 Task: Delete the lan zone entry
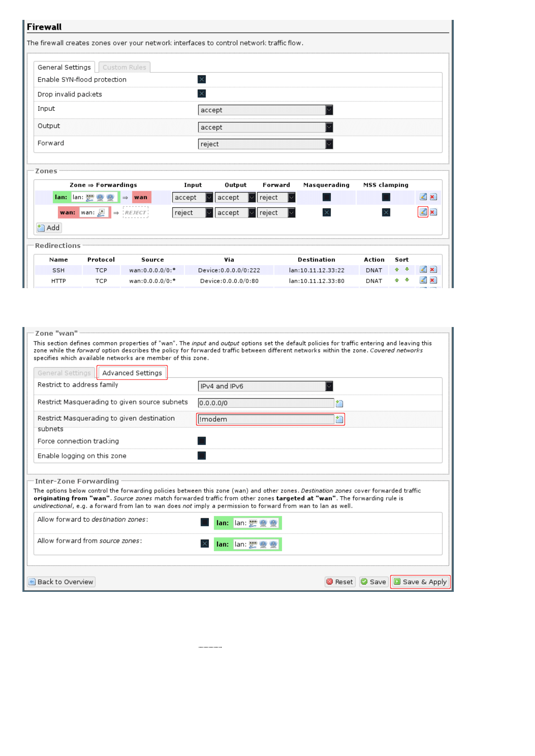point(433,197)
